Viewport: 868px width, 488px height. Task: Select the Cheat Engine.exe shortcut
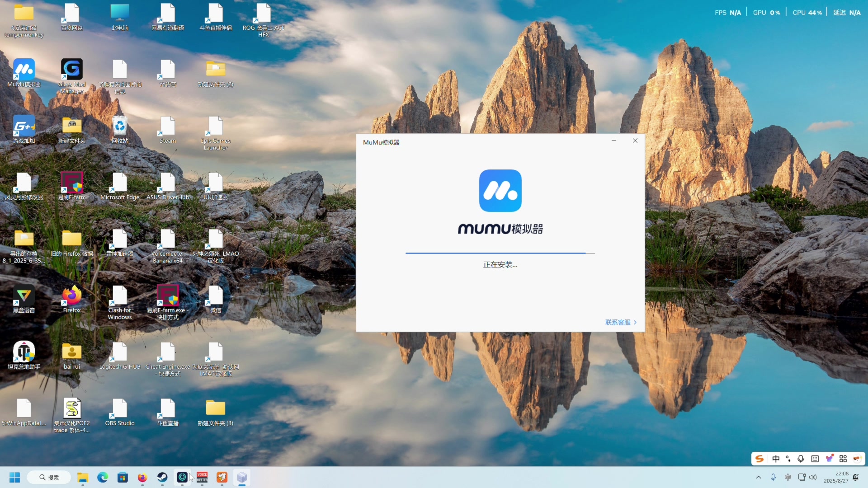click(x=168, y=359)
